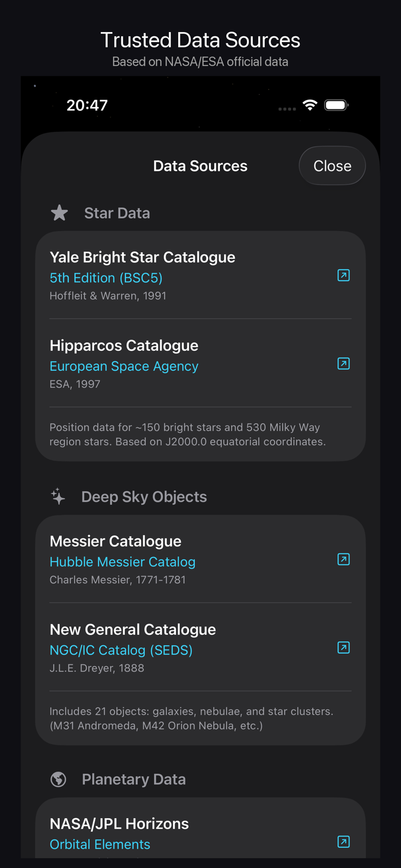Viewport: 401px width, 868px height.
Task: Open external link icon for Messier Catalogue
Action: point(343,560)
